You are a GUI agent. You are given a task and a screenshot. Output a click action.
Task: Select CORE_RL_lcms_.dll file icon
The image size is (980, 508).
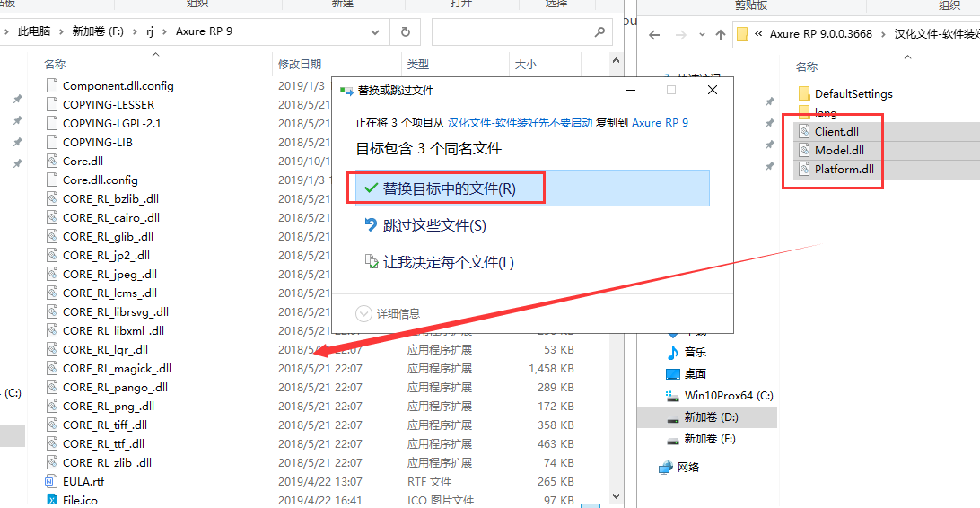[x=52, y=293]
